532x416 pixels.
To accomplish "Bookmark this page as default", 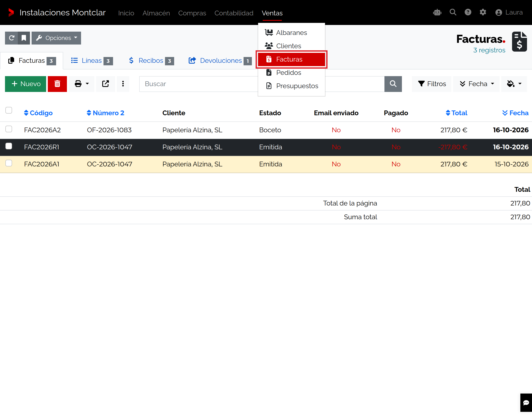I will click(24, 38).
